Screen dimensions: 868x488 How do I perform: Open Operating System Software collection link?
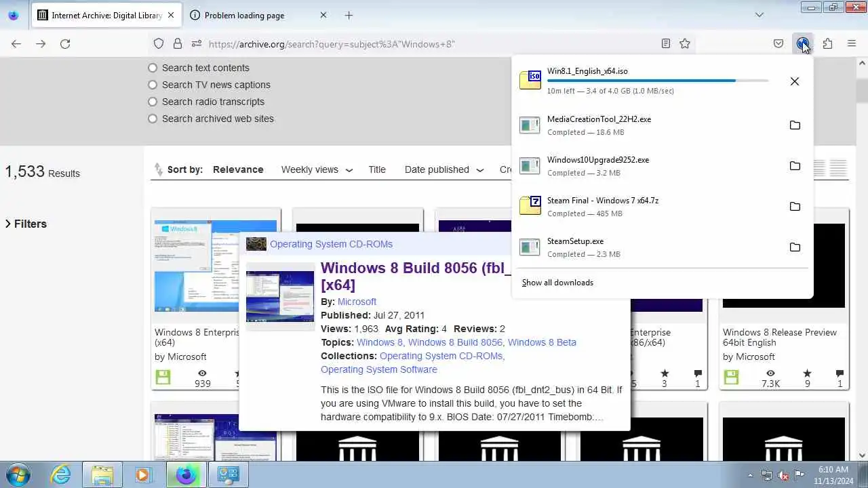379,369
